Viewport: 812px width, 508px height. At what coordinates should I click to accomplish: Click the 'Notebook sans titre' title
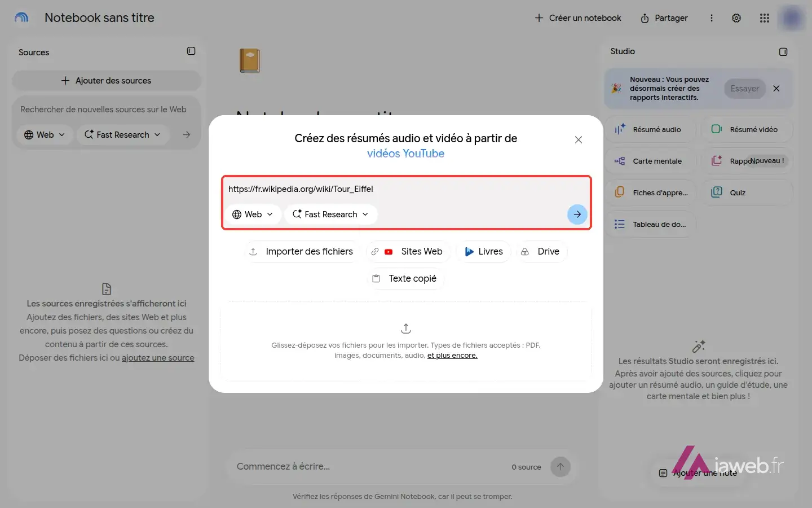pyautogui.click(x=99, y=18)
